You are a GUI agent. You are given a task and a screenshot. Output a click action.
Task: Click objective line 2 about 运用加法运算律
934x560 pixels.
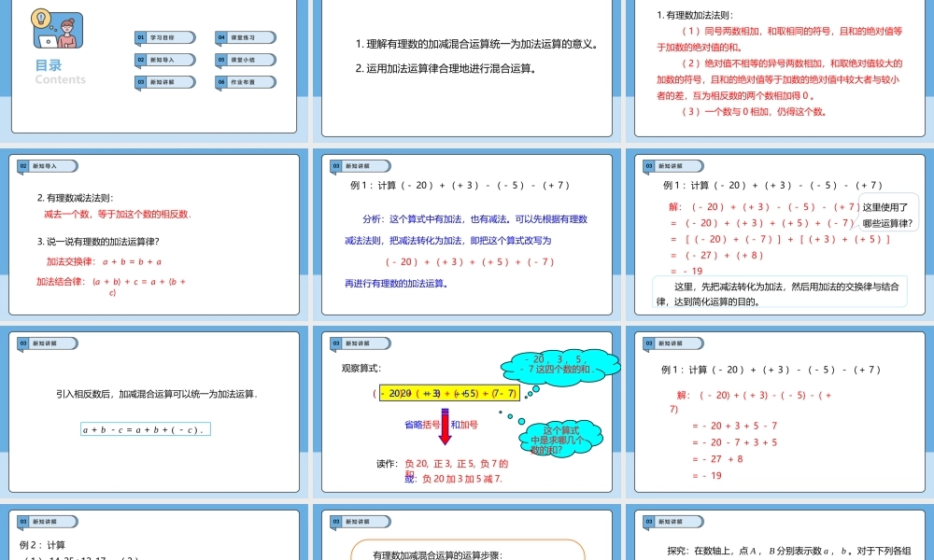coord(446,68)
